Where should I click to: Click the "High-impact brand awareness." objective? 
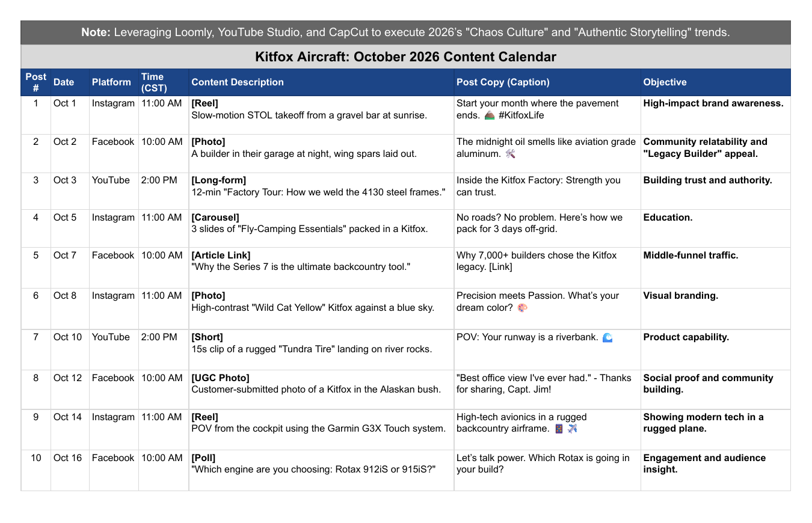pyautogui.click(x=716, y=115)
